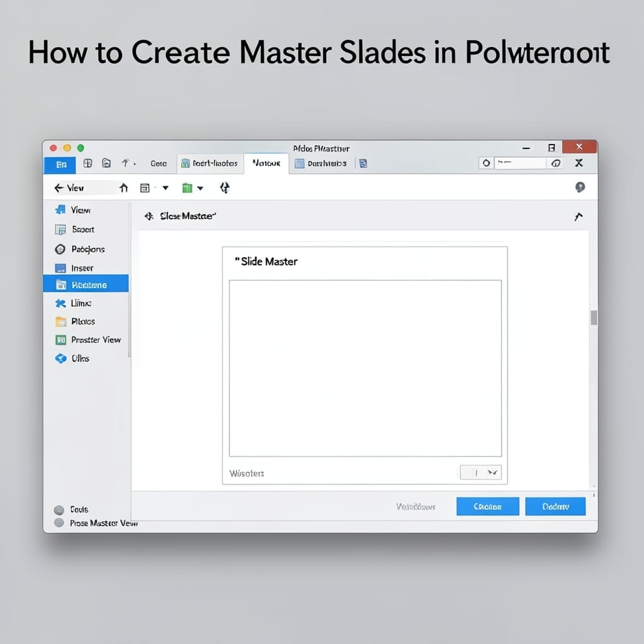
Task: Click the Ollns blue diamond icon
Action: 61,358
